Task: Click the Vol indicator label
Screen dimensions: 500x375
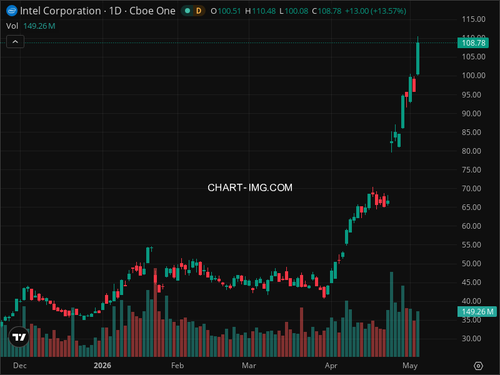Action: coord(12,26)
